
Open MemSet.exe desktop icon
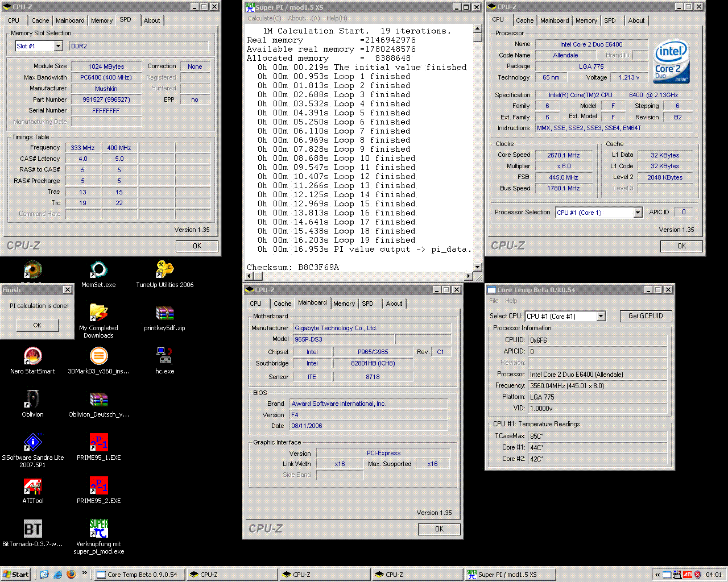pos(98,275)
